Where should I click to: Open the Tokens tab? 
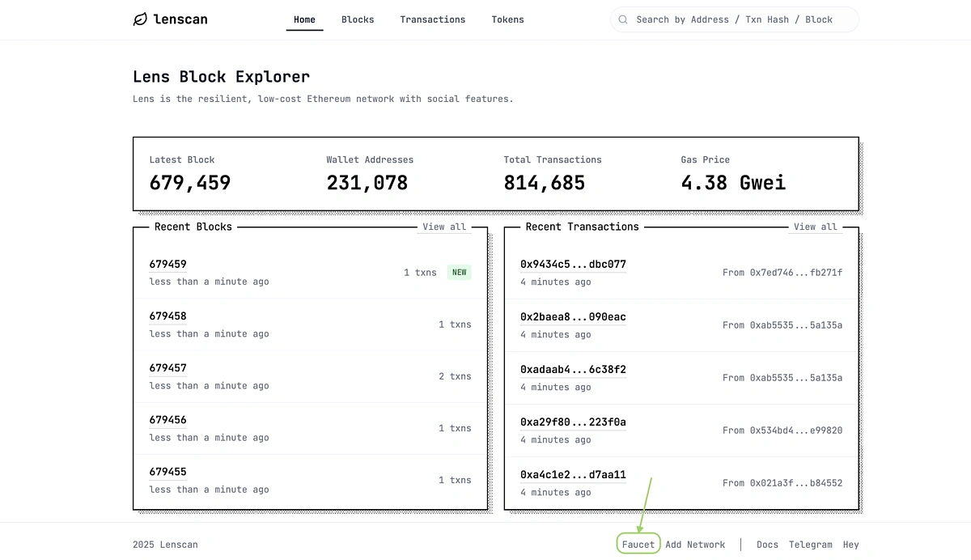click(507, 19)
